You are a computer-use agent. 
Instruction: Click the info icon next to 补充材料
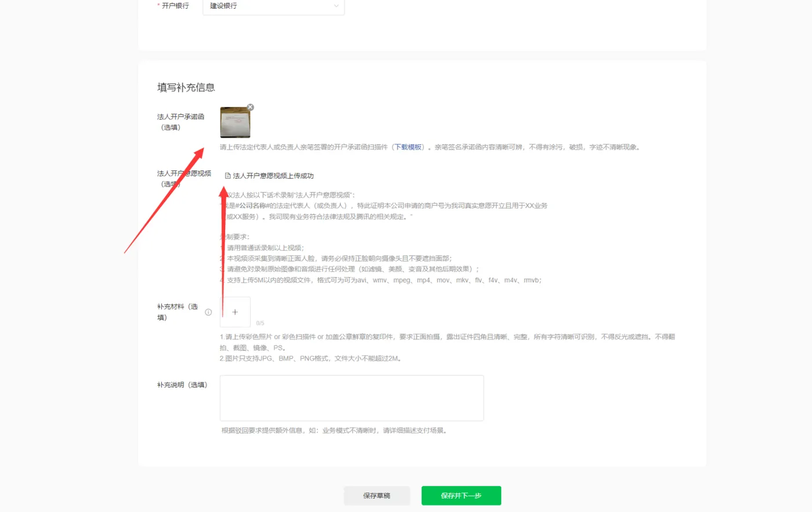click(x=208, y=312)
